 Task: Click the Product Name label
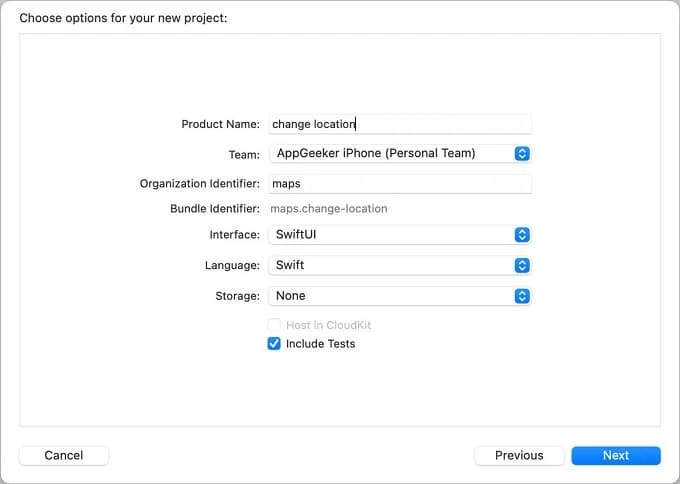pos(220,124)
